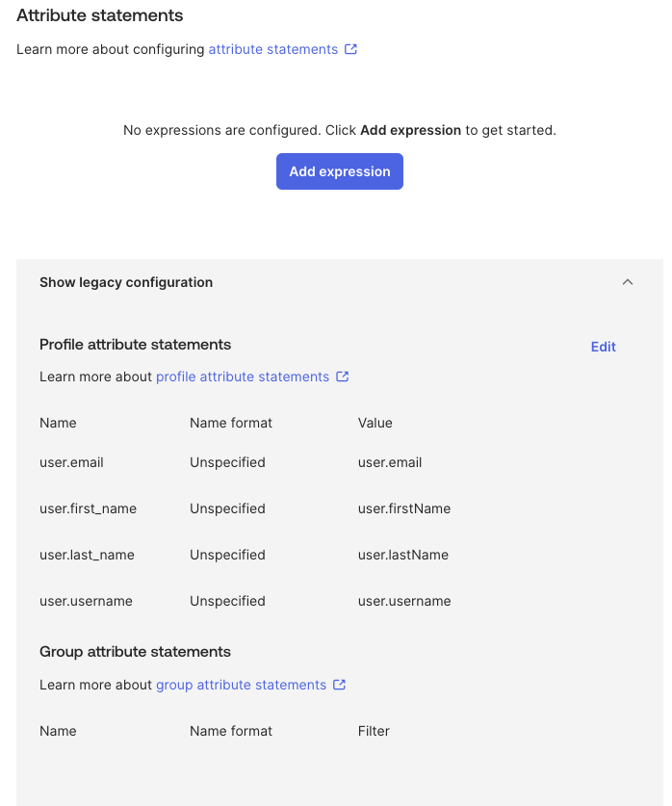Edit the profile attribute statements
The width and height of the screenshot is (672, 806).
[603, 347]
